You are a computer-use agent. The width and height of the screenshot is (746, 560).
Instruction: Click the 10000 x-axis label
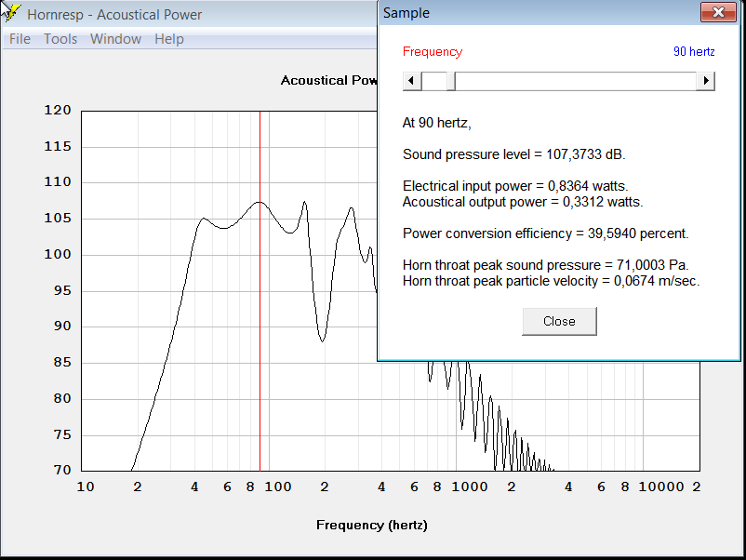click(661, 487)
